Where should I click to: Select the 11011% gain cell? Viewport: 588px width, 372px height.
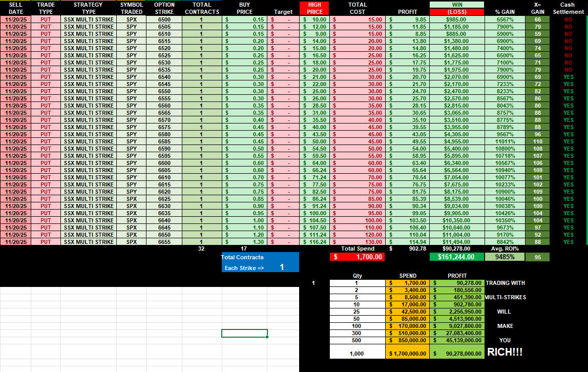click(x=505, y=141)
